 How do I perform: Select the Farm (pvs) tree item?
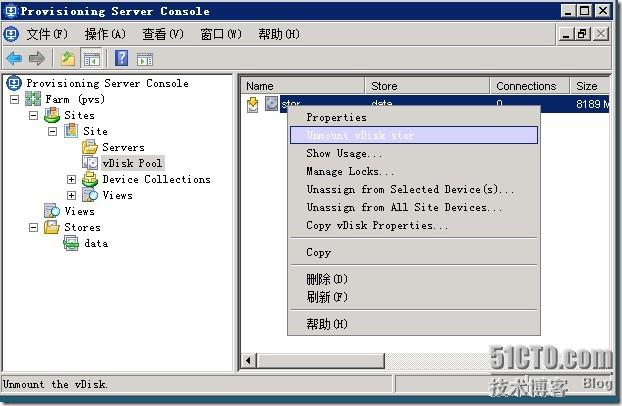coord(75,99)
